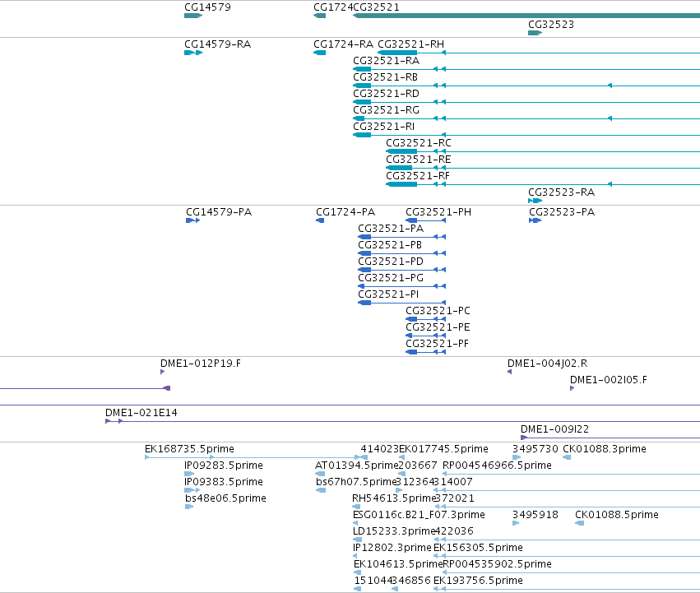Open EST bs48e06.5prime
Image resolution: width=700 pixels, height=593 pixels.
(225, 498)
